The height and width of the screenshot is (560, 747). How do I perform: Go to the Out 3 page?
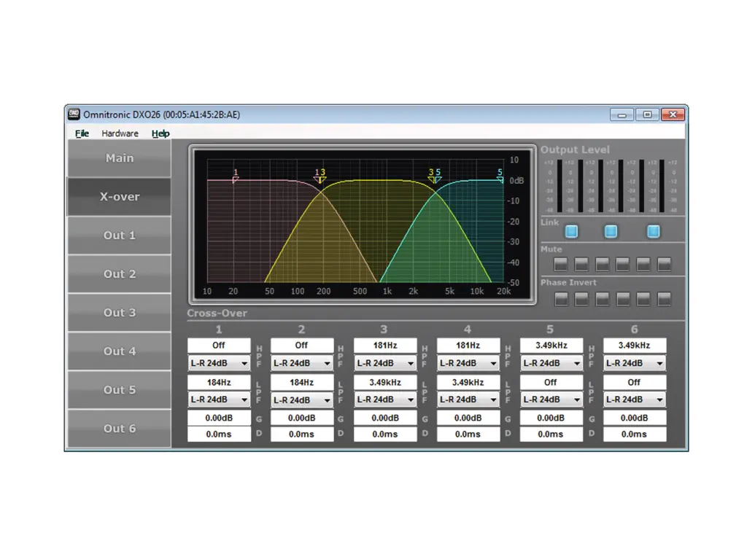coord(120,313)
